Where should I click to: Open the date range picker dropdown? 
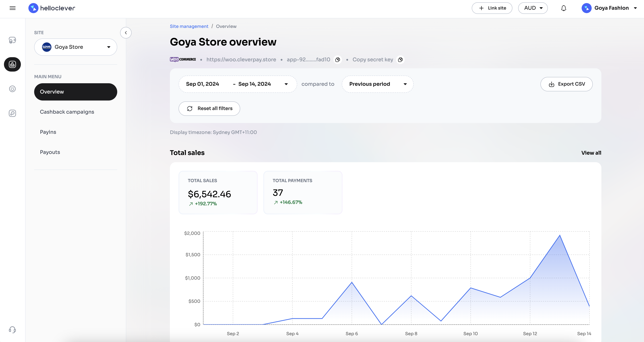click(x=237, y=84)
